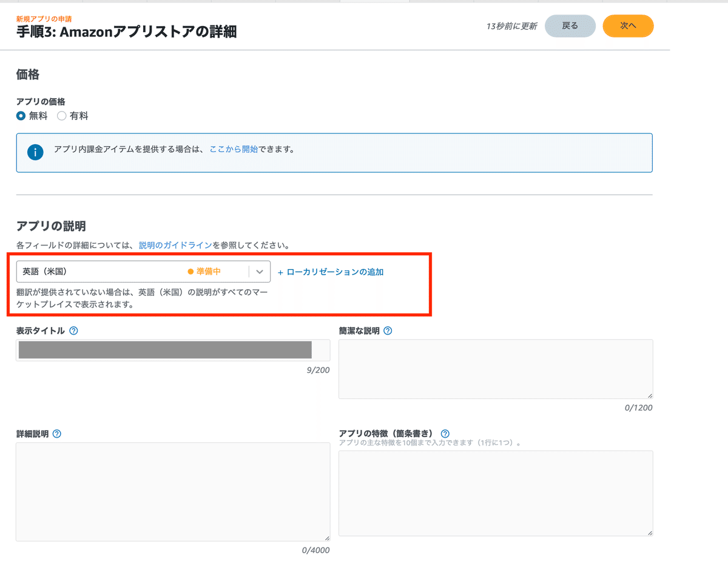This screenshot has width=728, height=568.
Task: Click the 戻る (Back) button
Action: pos(570,26)
